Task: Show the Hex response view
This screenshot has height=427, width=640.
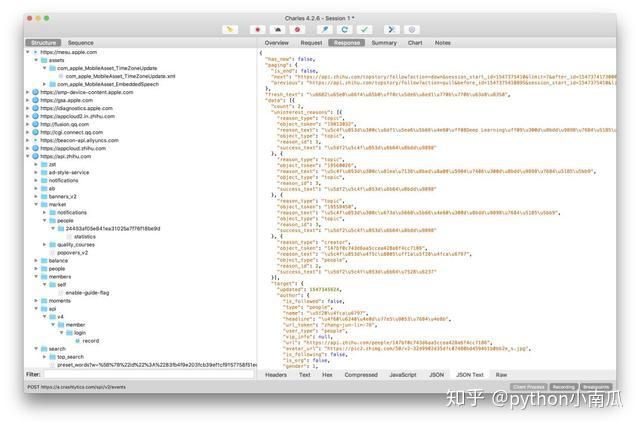Action: coord(327,375)
